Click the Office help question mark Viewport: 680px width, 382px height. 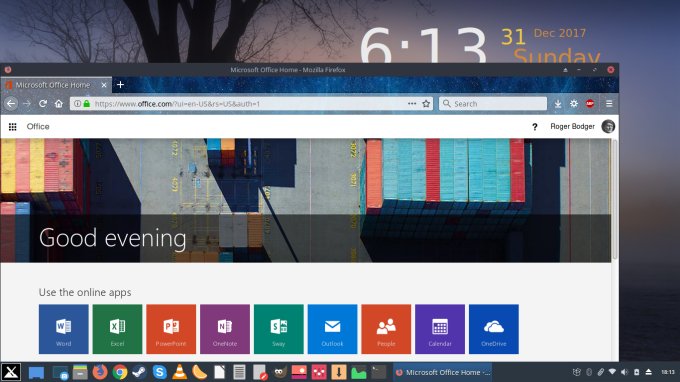coord(535,127)
